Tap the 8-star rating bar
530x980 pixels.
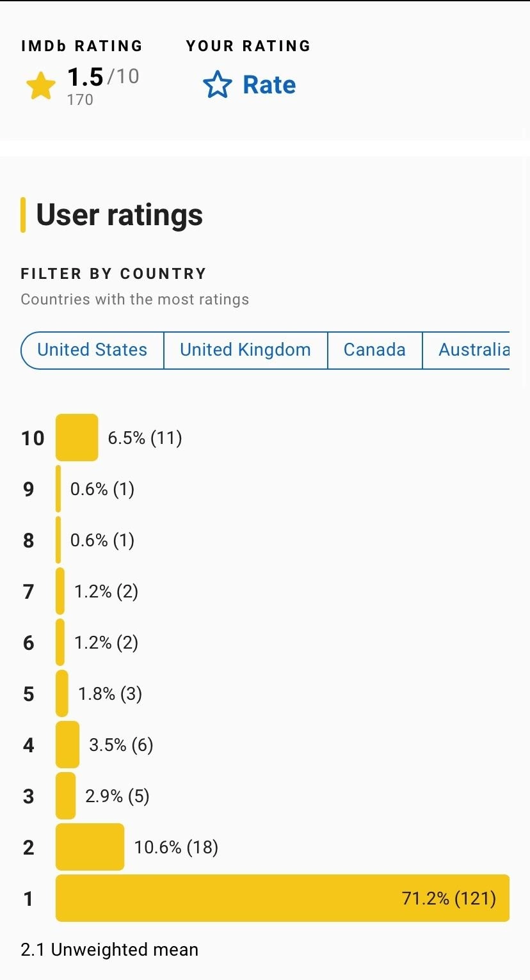[x=58, y=540]
